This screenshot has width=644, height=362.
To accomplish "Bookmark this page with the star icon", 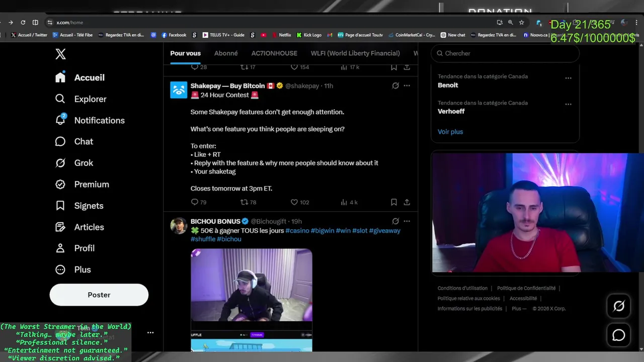I will pyautogui.click(x=522, y=22).
